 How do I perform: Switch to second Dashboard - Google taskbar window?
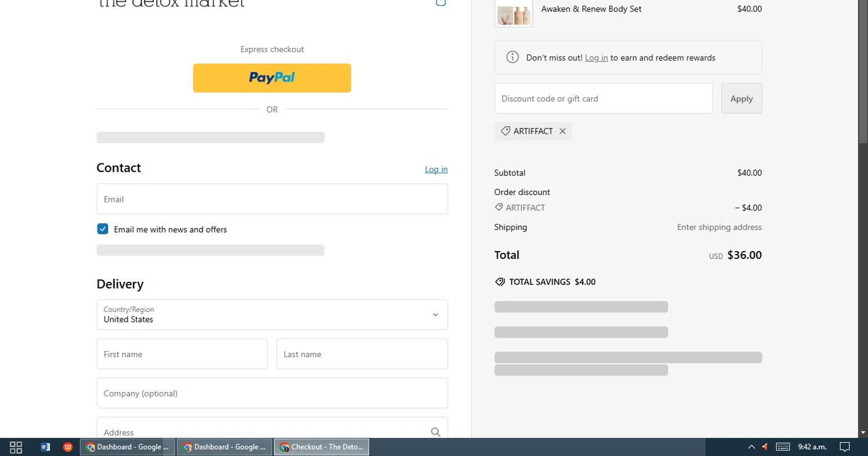point(225,447)
